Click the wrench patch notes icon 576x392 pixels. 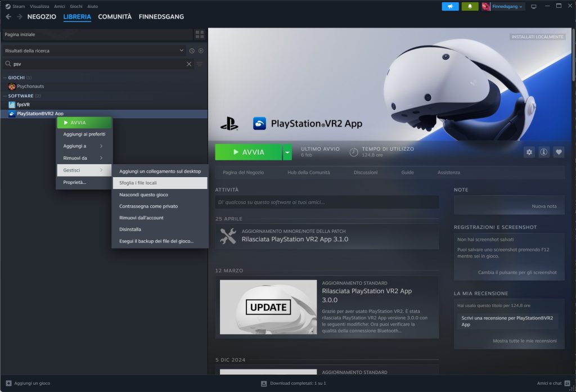(x=228, y=236)
